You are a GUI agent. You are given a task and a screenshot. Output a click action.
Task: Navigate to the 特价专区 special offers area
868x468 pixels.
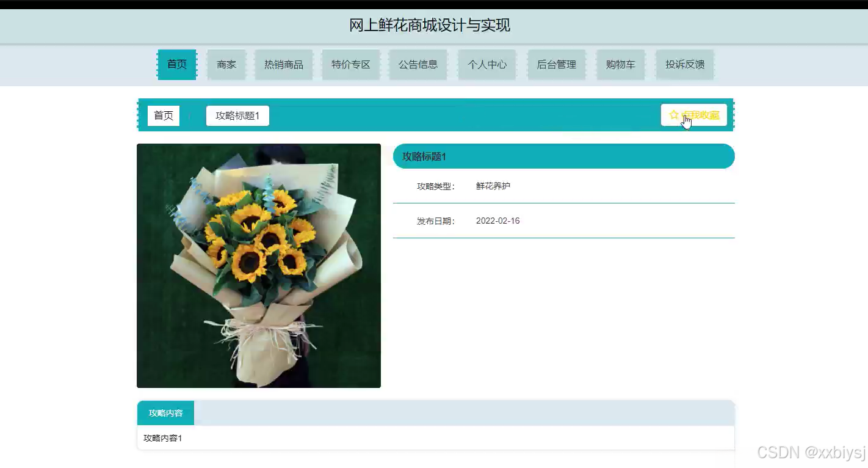coord(350,64)
